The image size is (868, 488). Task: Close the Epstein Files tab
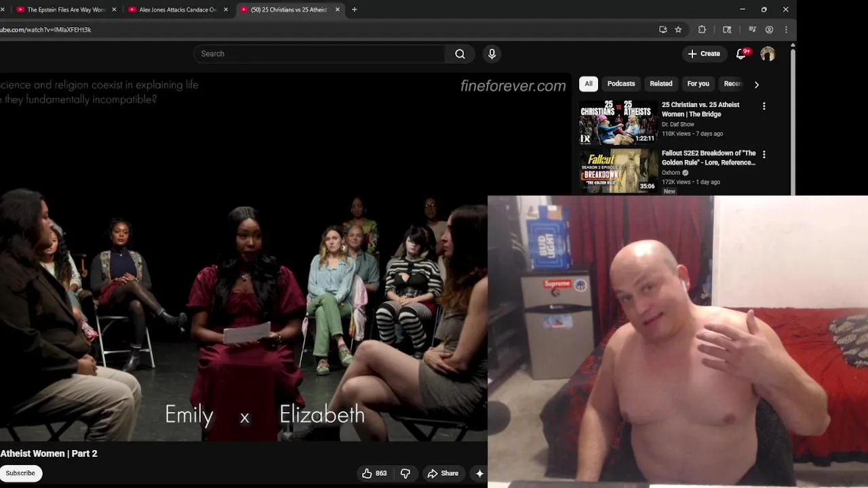point(114,9)
